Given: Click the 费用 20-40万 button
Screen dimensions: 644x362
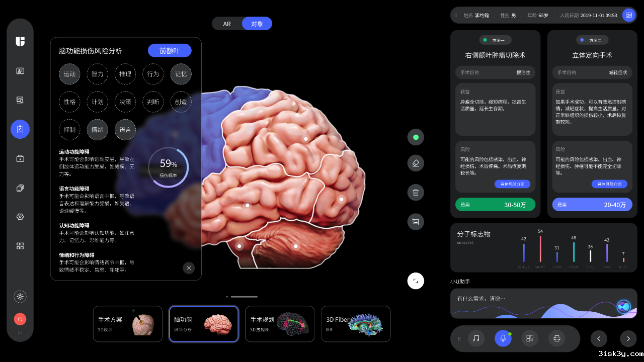Looking at the screenshot, I should coord(592,205).
